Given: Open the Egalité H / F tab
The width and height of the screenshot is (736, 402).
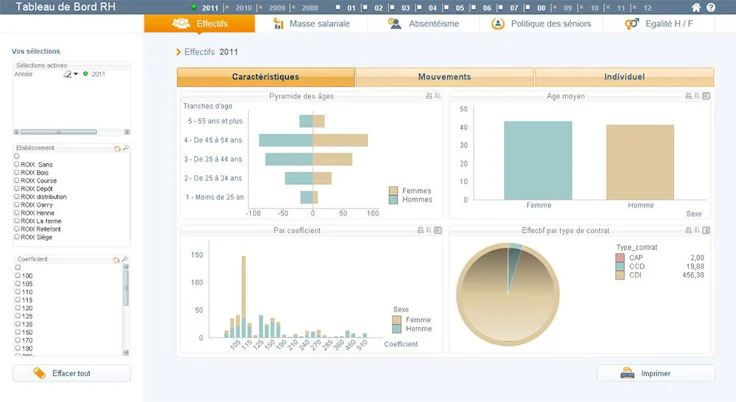Looking at the screenshot, I should [659, 23].
